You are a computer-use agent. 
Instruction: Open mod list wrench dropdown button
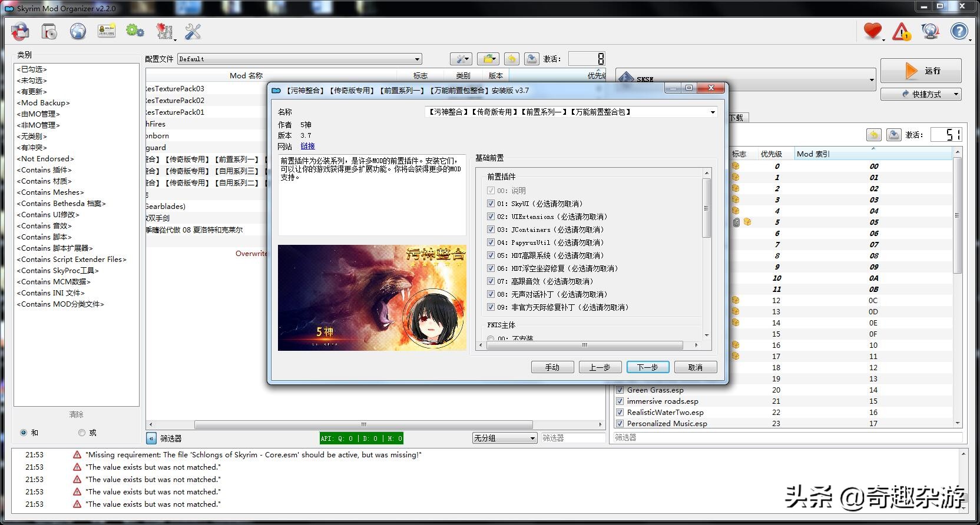tap(461, 59)
